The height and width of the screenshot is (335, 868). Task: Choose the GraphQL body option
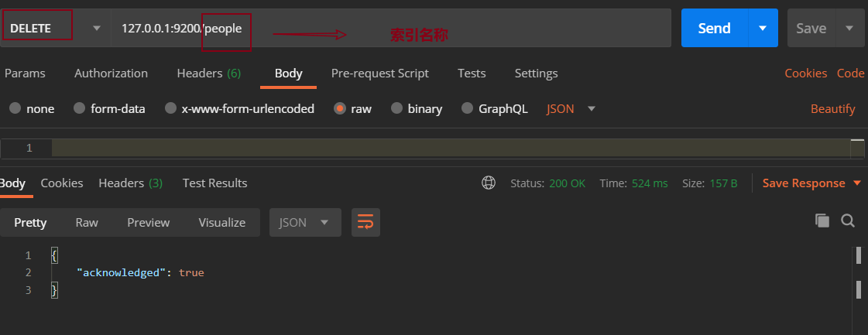pos(468,109)
